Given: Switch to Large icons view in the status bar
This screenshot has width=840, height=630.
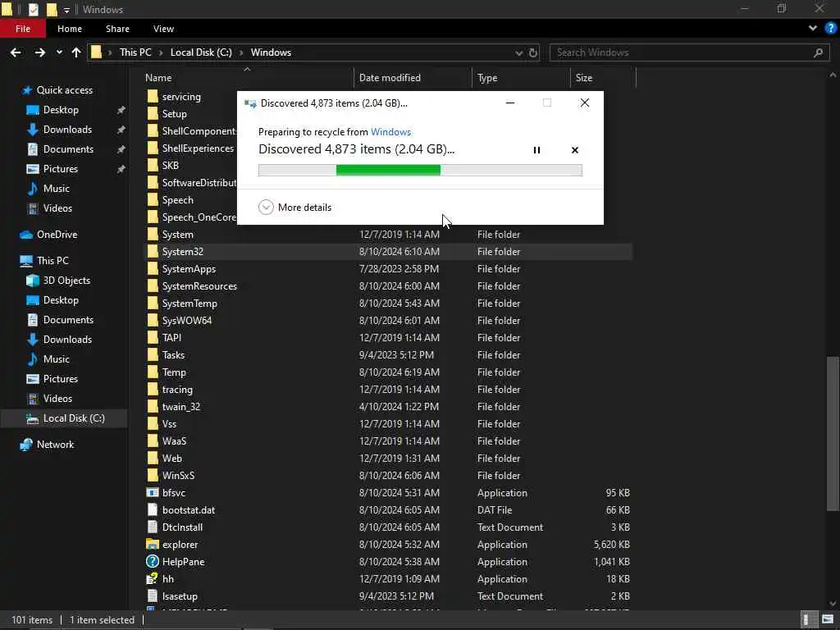Looking at the screenshot, I should (828, 620).
